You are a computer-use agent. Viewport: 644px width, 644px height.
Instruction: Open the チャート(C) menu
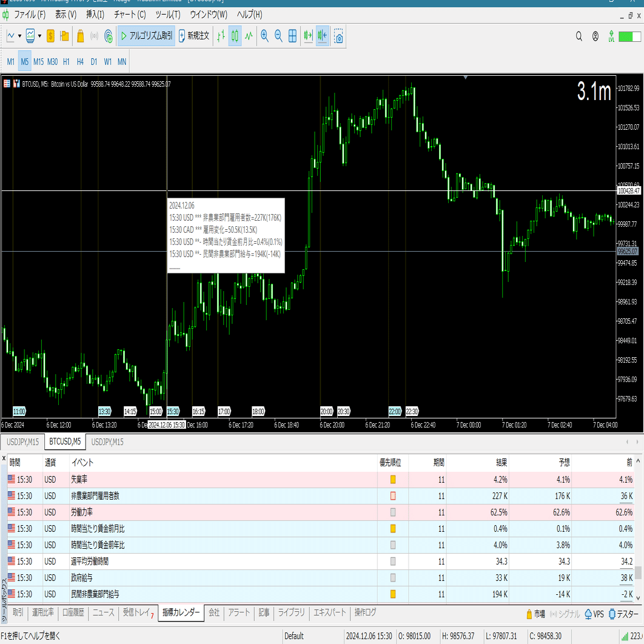(130, 15)
